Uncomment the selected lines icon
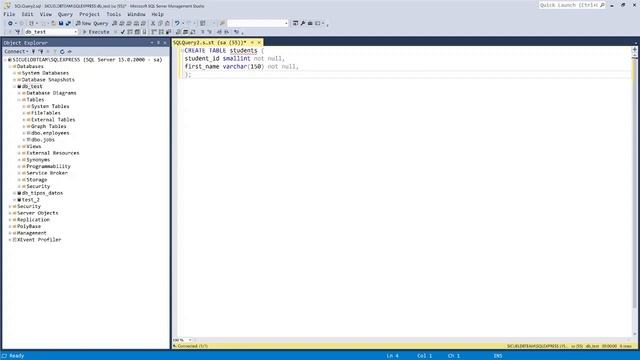640x360 pixels. coord(209,32)
